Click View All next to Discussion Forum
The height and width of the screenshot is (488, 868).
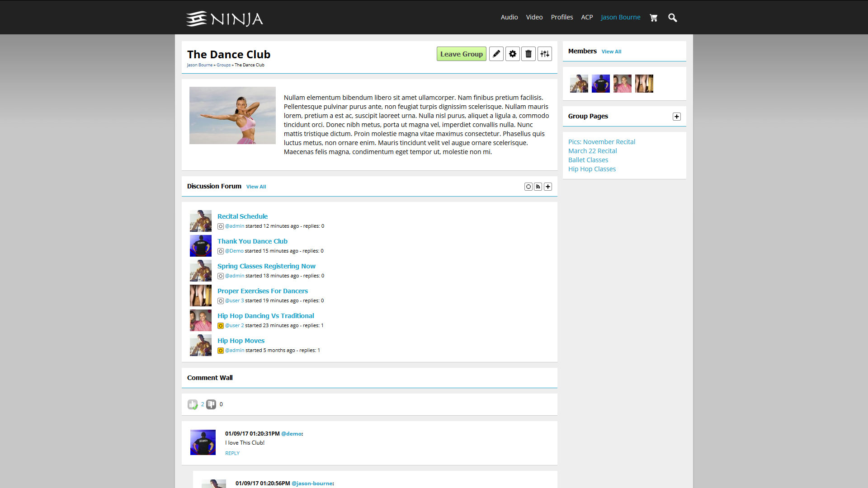[x=256, y=187]
